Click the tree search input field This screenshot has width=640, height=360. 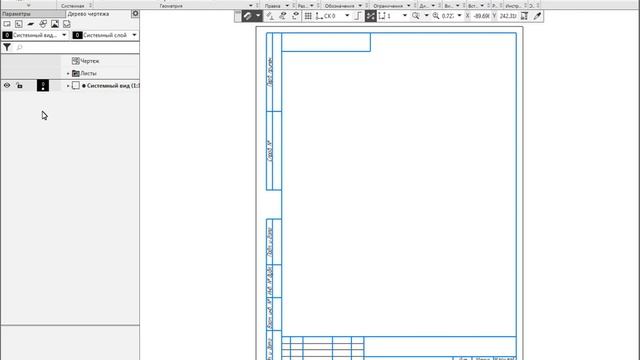coord(78,47)
